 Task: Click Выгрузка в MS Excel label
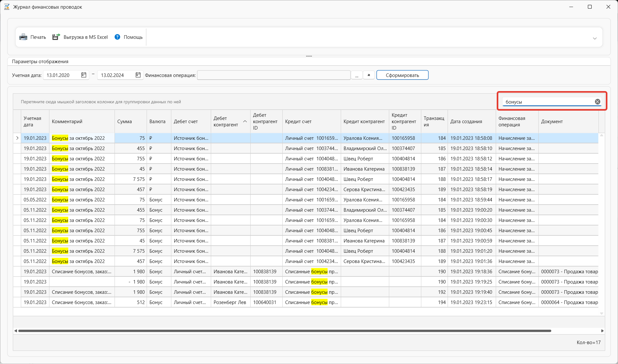[86, 37]
